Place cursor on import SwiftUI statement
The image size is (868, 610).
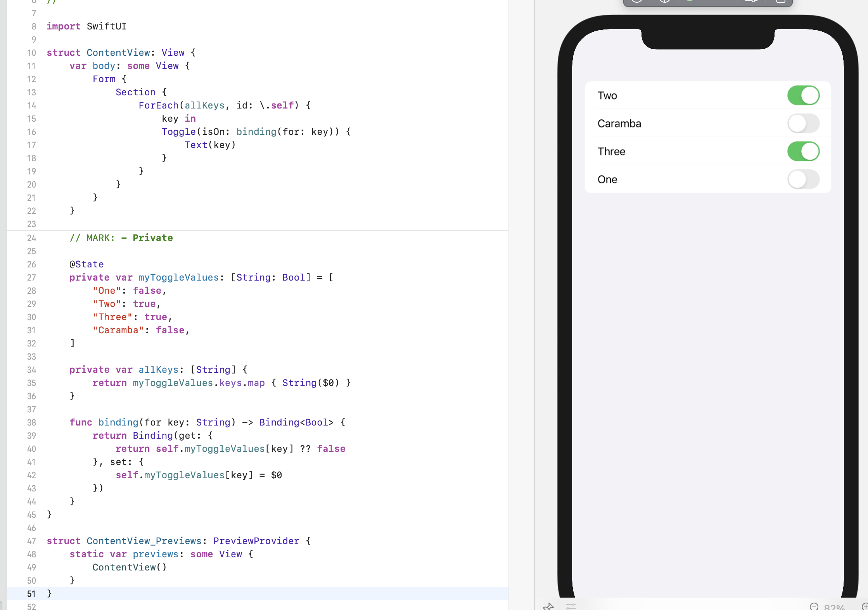tap(87, 26)
